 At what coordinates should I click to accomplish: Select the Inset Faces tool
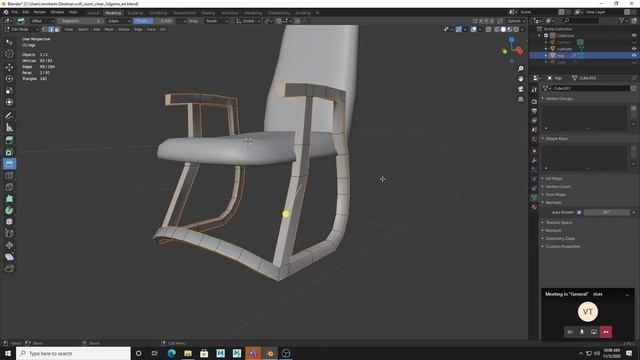[x=9, y=152]
